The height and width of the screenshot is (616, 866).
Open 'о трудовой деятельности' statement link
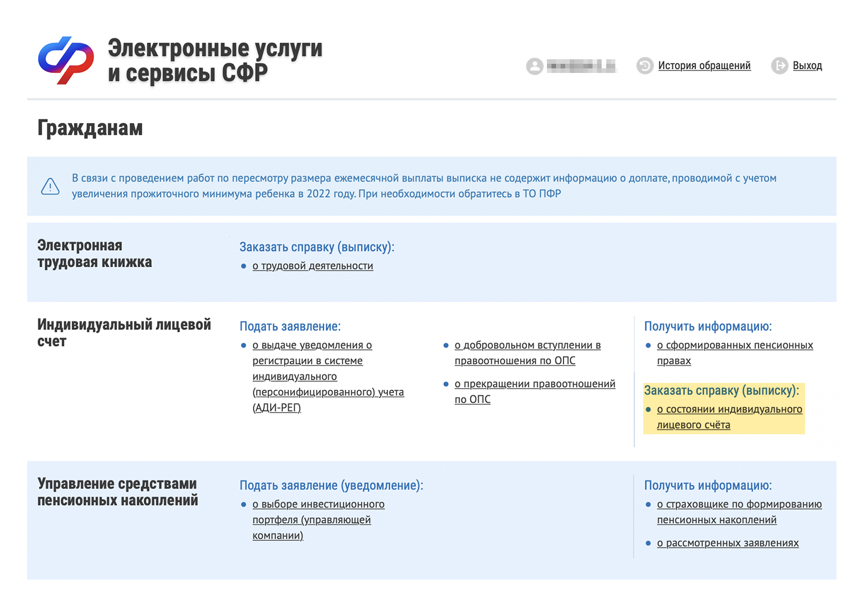pos(313,266)
